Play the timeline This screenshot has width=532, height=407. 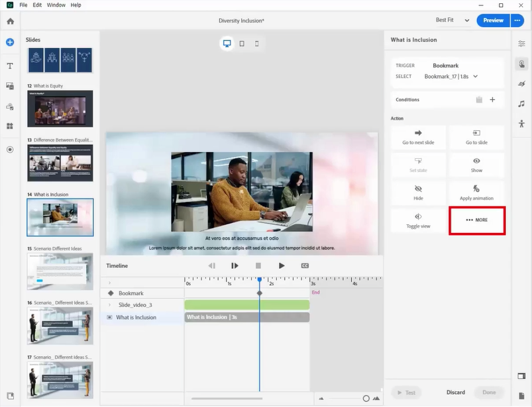point(282,265)
